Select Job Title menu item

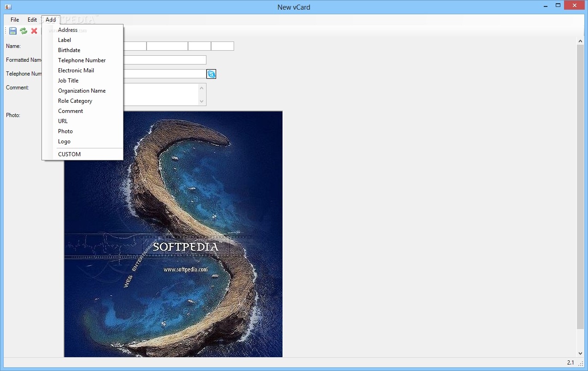point(82,81)
